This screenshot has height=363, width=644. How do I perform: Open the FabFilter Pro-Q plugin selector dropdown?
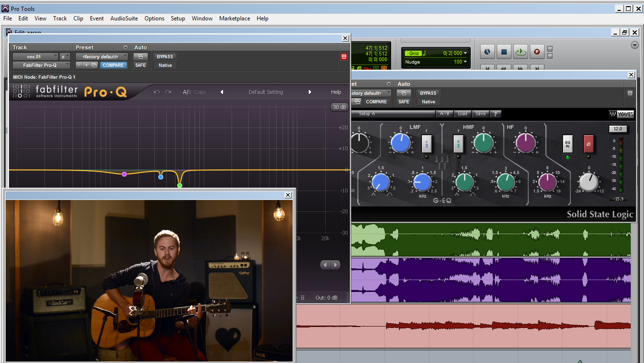pyautogui.click(x=41, y=65)
